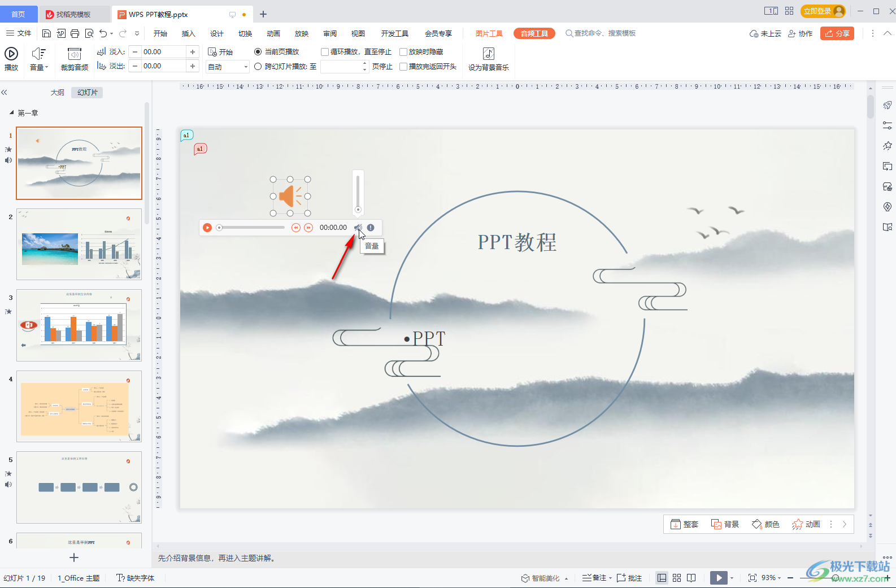
Task: Expand the Smart Beautify dropdown arrow
Action: click(566, 578)
